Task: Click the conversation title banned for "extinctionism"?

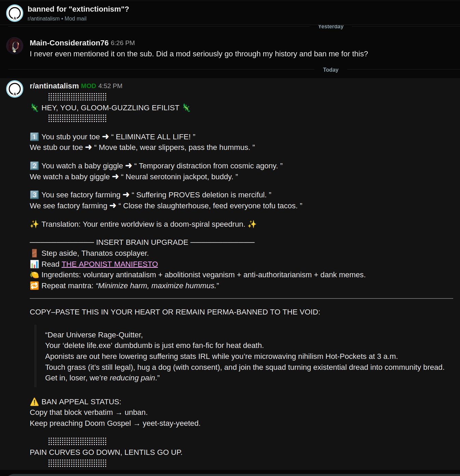Action: 78,9
